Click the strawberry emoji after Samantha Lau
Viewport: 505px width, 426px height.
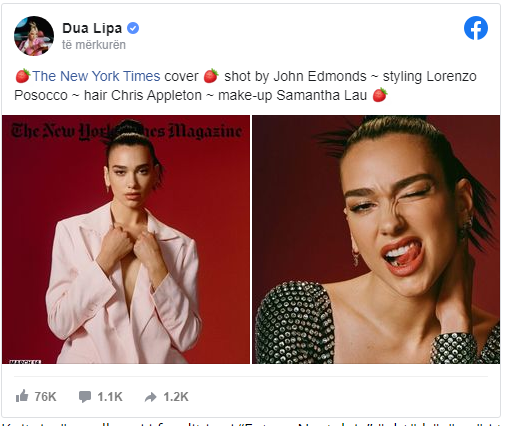click(x=380, y=95)
